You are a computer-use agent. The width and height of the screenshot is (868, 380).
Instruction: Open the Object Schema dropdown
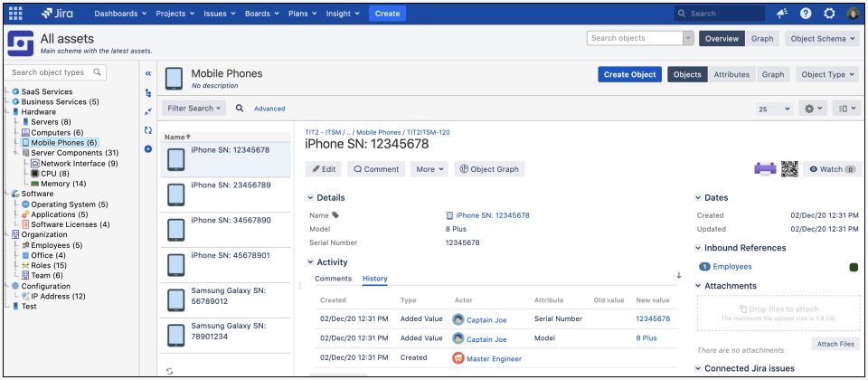pos(822,39)
